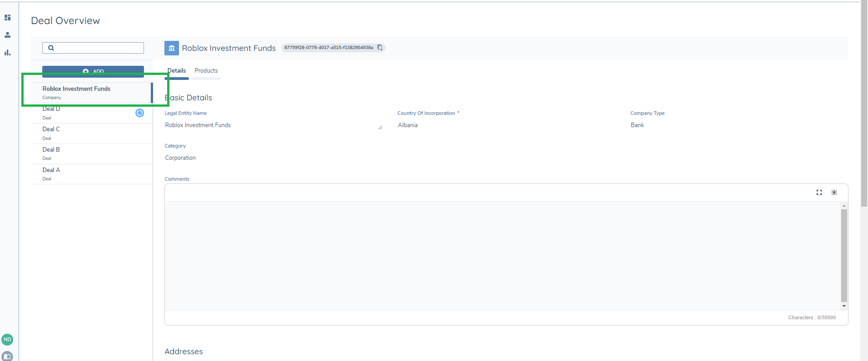The image size is (868, 361).
Task: Click the person icon in the sidebar
Action: [x=7, y=35]
